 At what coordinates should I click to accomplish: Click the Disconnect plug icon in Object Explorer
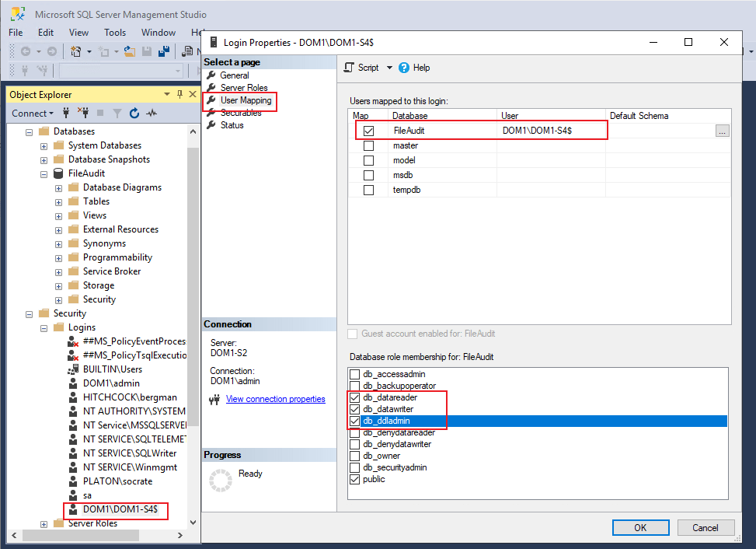click(84, 114)
